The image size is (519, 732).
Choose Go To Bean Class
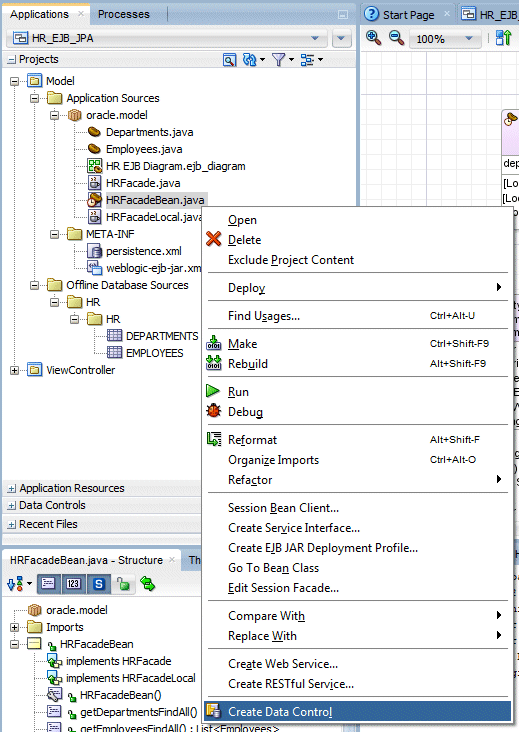pyautogui.click(x=358, y=568)
